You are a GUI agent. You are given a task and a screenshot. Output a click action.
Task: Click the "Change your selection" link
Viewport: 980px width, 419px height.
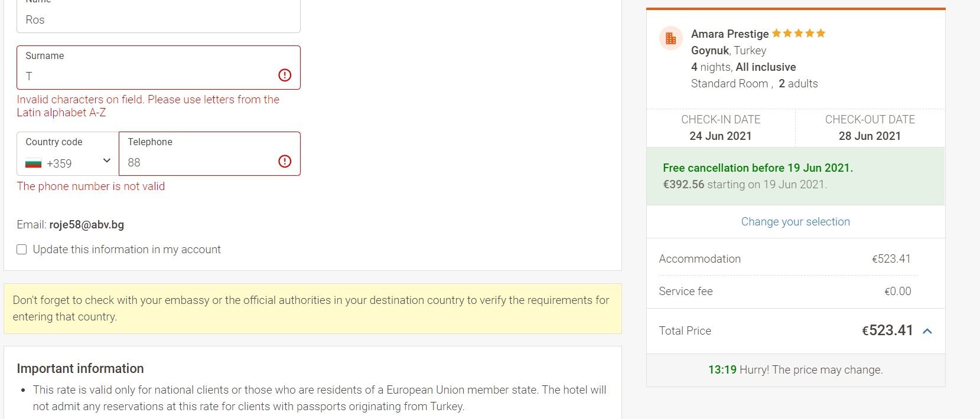click(x=795, y=222)
